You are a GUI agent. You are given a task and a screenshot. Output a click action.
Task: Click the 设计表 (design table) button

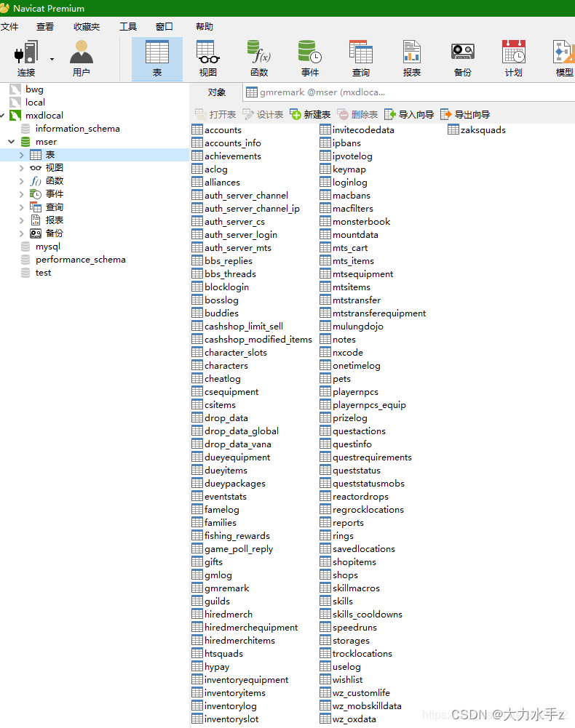pos(263,114)
